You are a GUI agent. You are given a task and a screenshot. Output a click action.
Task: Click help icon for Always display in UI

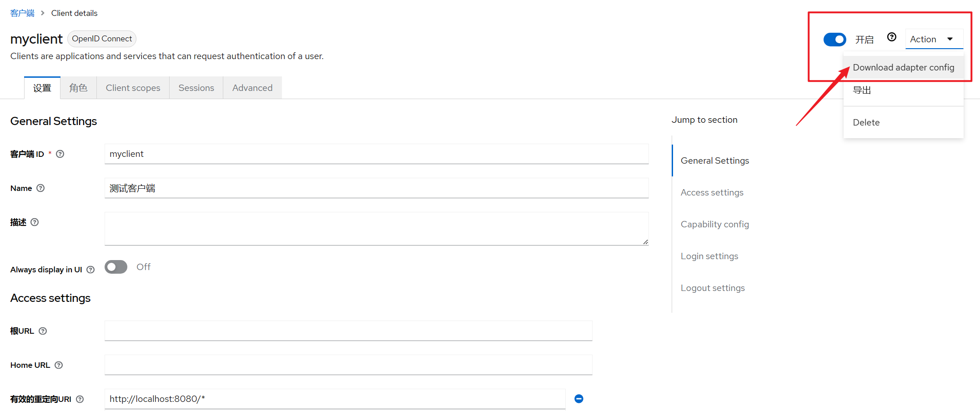coord(90,270)
